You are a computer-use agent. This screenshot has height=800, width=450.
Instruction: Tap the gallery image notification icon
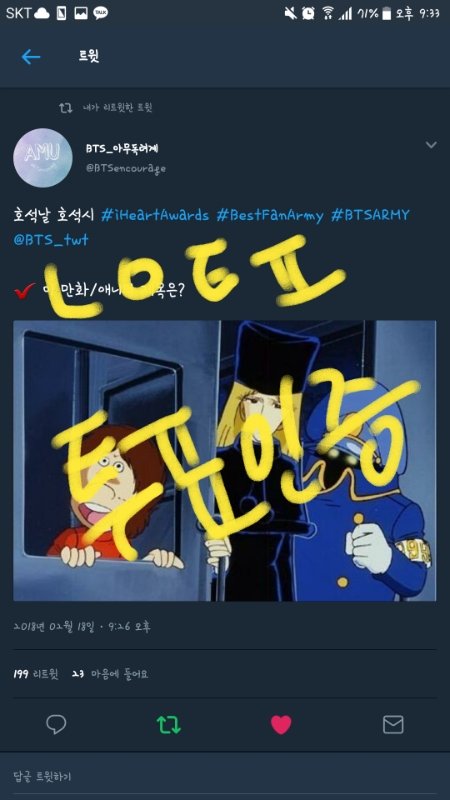(81, 14)
